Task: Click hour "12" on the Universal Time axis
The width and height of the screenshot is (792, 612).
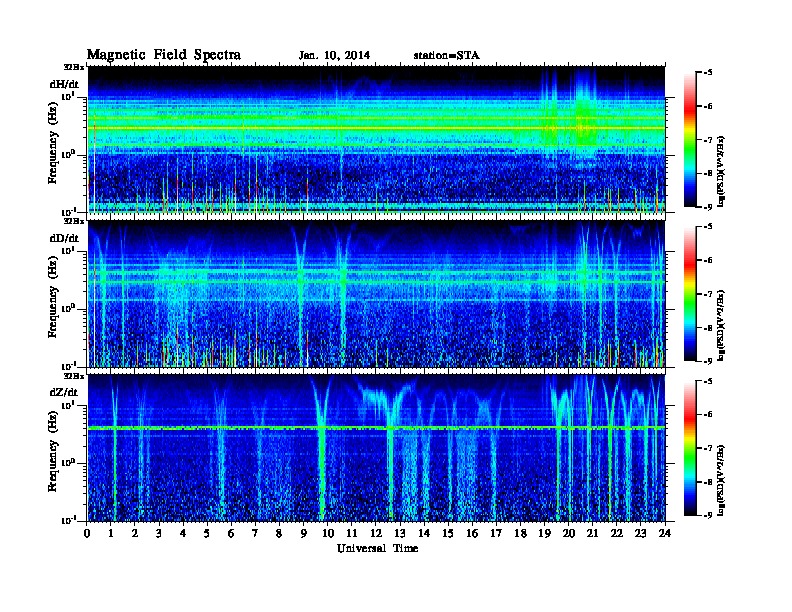Action: (376, 533)
